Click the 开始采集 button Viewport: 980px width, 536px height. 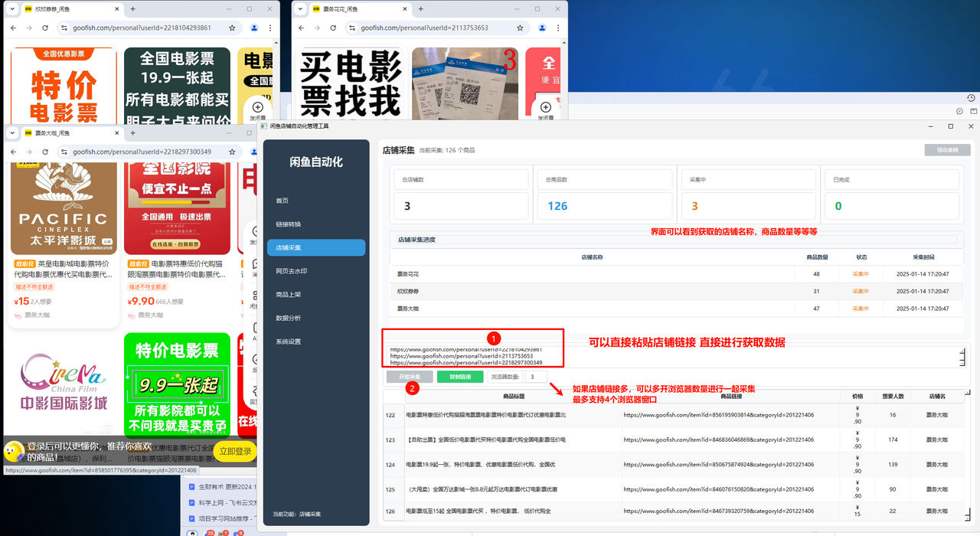click(410, 377)
